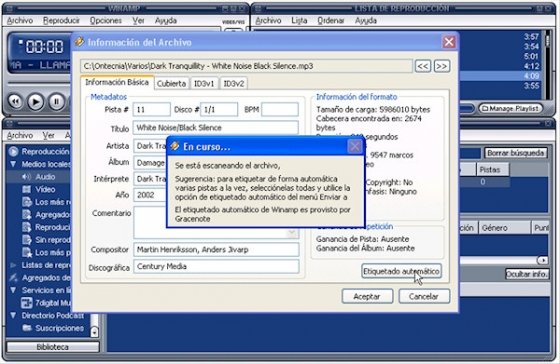Screen dimensions: 560x364
Task: Click the playlist vertical scrollbar
Action: coord(548,64)
